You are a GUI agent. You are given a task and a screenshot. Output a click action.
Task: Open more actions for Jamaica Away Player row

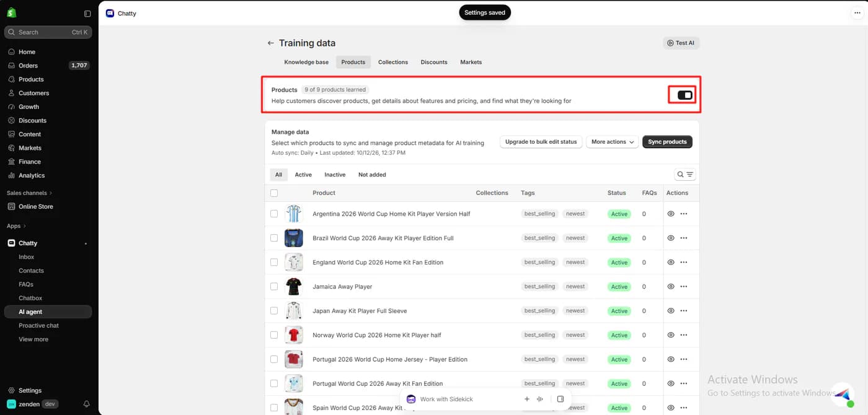pyautogui.click(x=684, y=287)
